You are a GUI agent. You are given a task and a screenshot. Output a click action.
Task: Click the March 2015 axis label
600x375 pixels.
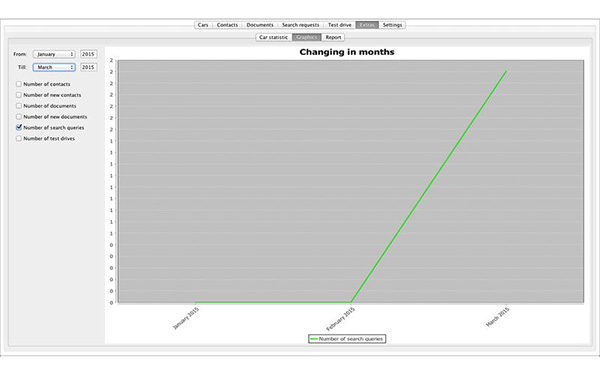[x=497, y=317]
